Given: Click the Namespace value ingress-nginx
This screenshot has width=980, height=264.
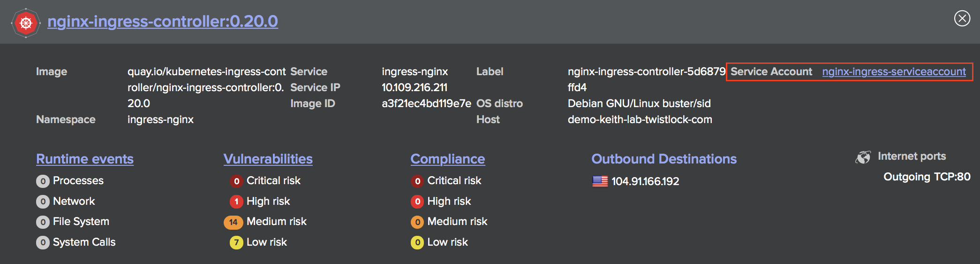Looking at the screenshot, I should (x=160, y=119).
